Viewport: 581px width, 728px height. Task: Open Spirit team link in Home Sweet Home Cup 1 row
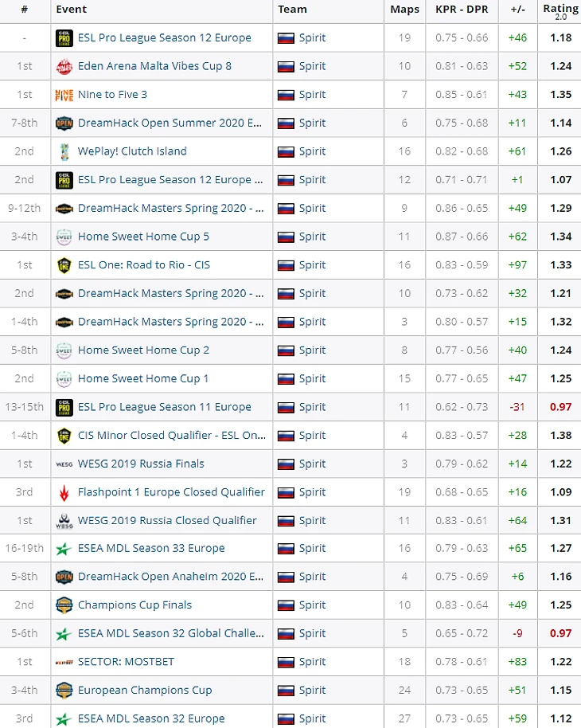click(x=312, y=378)
